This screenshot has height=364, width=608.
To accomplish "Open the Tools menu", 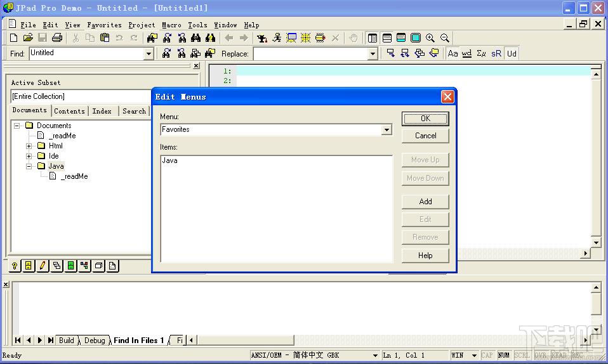I will click(x=198, y=25).
